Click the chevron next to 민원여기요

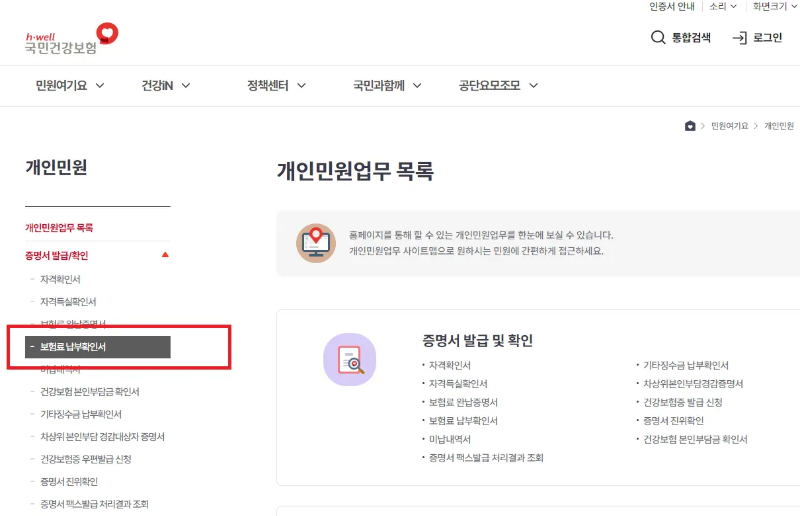(x=100, y=85)
